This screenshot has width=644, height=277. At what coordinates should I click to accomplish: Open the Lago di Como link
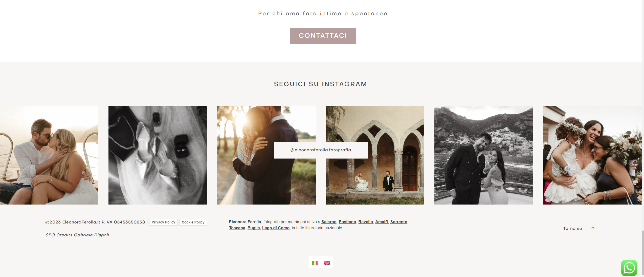pyautogui.click(x=276, y=228)
